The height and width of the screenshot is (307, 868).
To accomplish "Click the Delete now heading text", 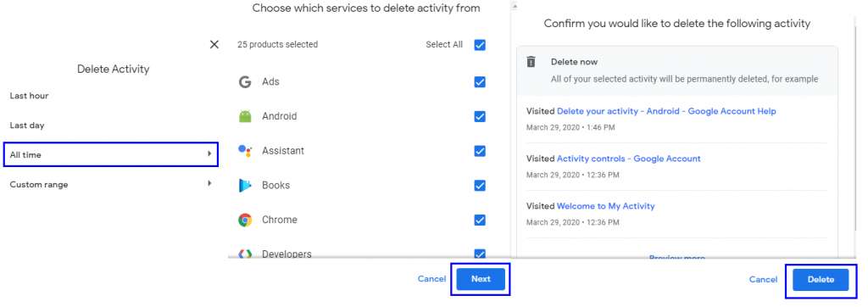I will tap(574, 62).
